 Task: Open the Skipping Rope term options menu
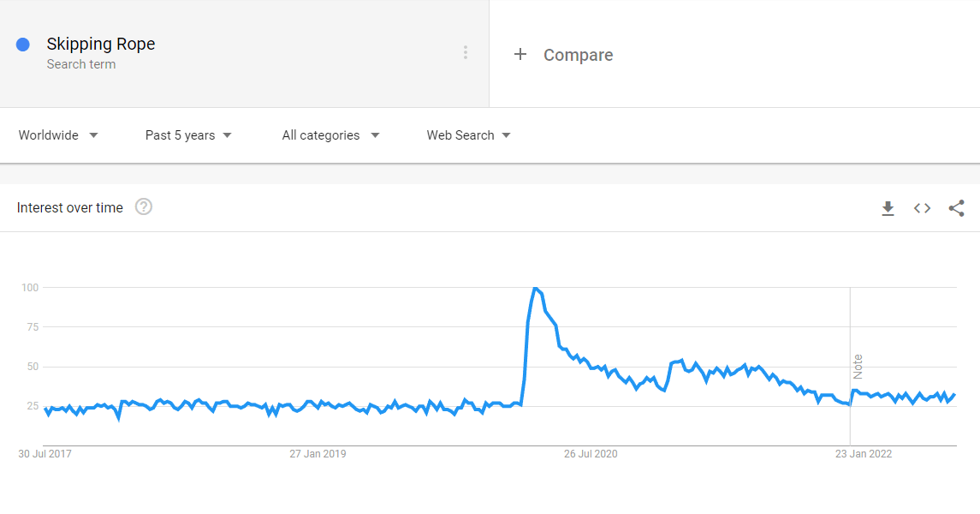pyautogui.click(x=465, y=52)
